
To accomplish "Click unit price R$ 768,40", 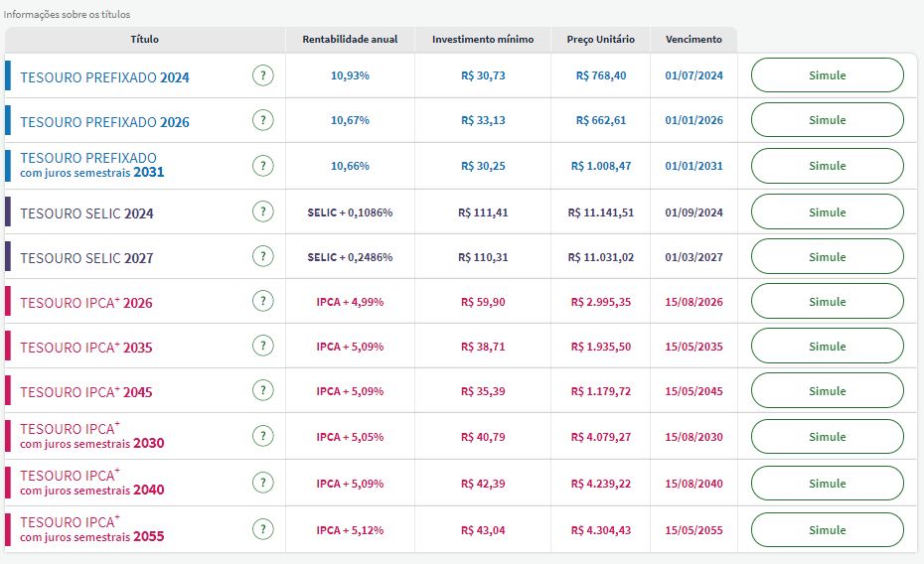I will click(601, 75).
